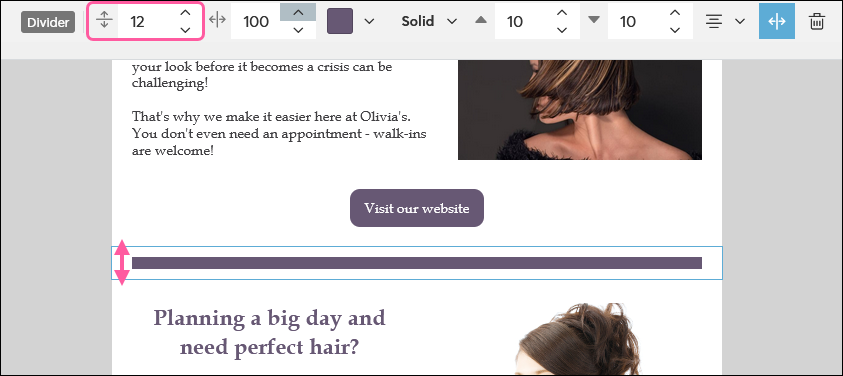Click the 'Planning a big day' heading

click(269, 333)
